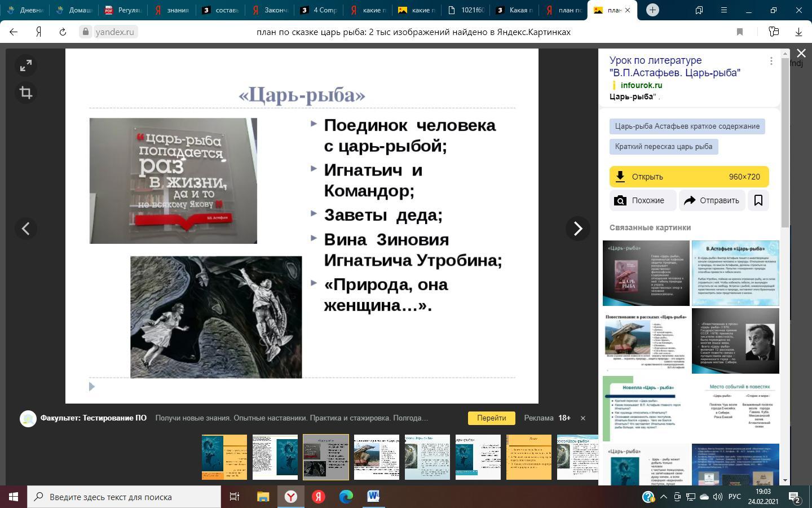Screen dimensions: 812x508
Task: Go to the next image arrow
Action: point(577,229)
